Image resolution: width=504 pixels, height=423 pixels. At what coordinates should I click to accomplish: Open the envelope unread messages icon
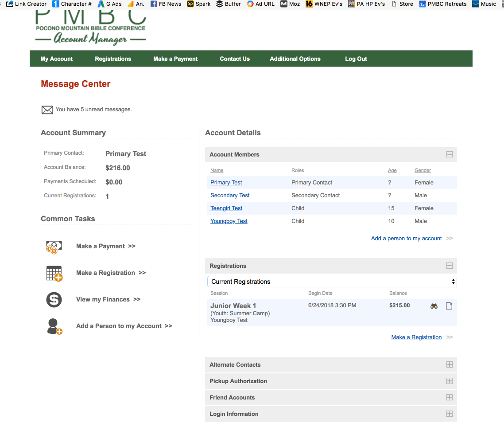pos(47,110)
